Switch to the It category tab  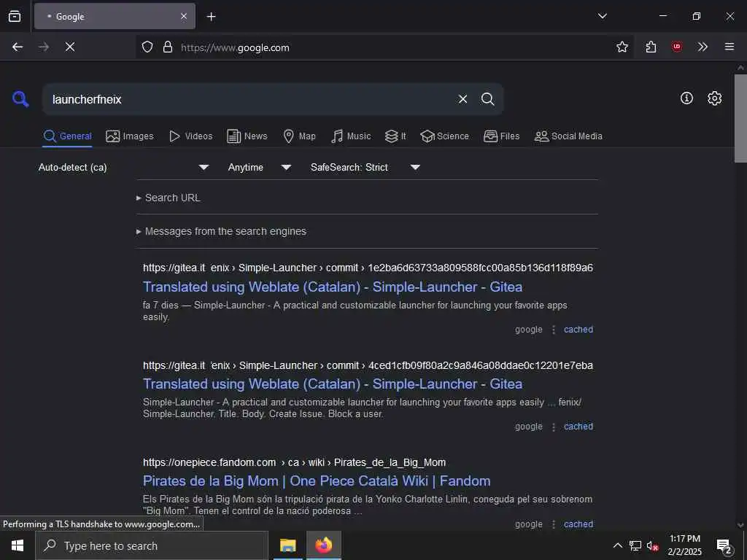[395, 136]
